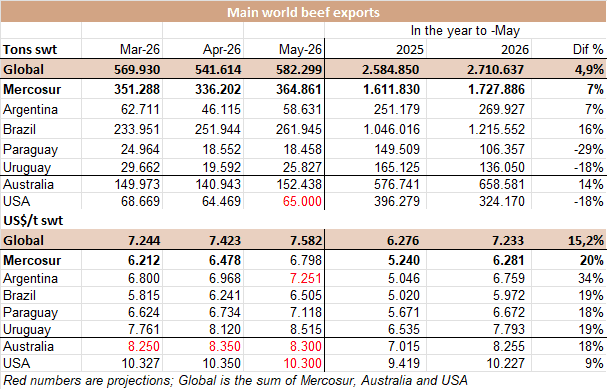Select the 'Dif %' column header
The width and height of the screenshot is (607, 389).
tap(588, 49)
